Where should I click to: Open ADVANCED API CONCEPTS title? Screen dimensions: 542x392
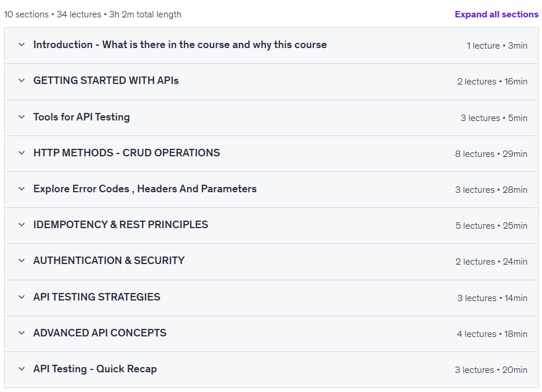coord(100,333)
